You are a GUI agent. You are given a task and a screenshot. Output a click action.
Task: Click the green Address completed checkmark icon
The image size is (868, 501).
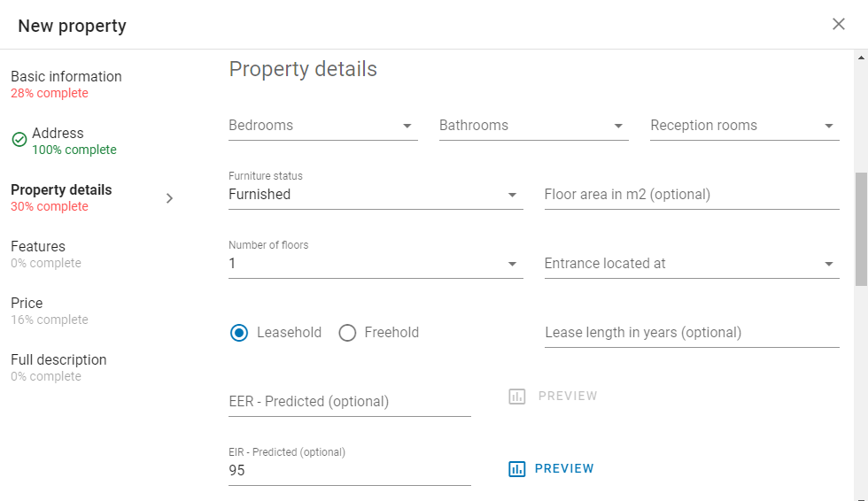tap(19, 139)
